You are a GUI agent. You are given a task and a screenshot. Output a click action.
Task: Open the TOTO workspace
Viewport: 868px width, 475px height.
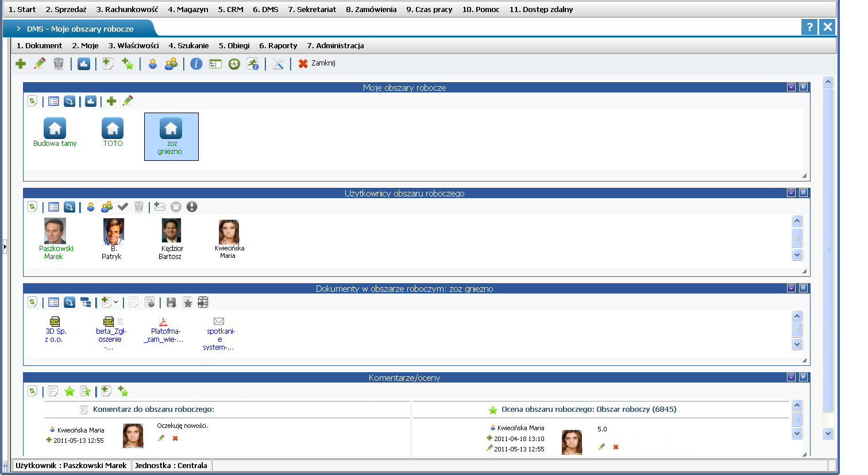click(113, 133)
